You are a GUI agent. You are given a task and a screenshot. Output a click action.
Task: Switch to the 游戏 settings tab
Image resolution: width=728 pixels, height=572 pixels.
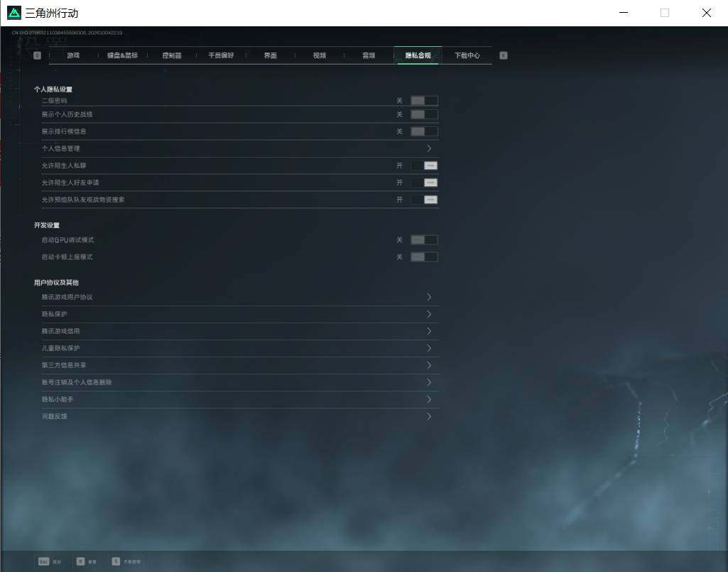click(73, 55)
